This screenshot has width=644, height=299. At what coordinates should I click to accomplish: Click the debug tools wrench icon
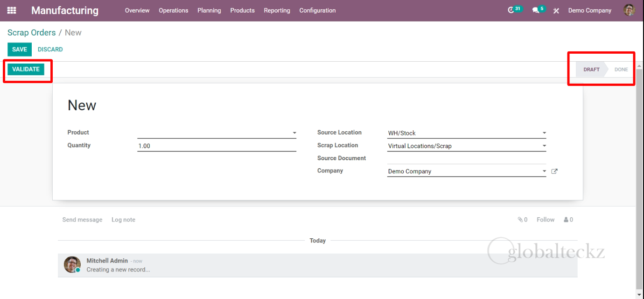(556, 11)
